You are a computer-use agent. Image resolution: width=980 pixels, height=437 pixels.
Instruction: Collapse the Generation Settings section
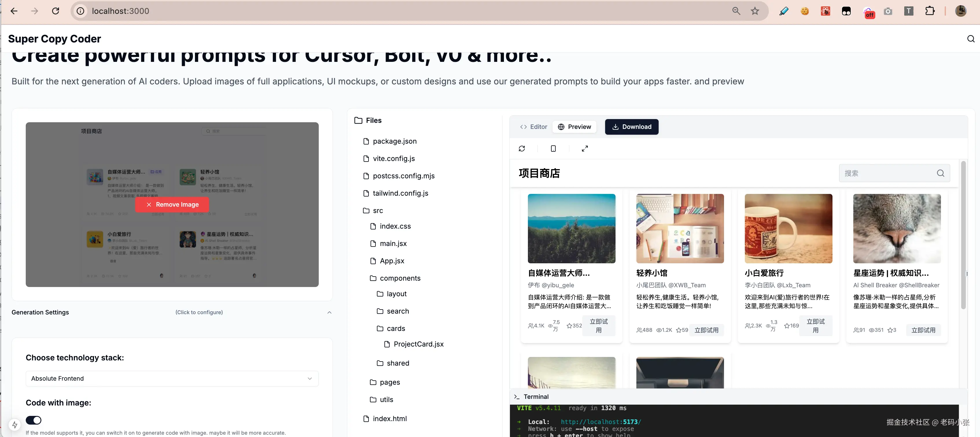tap(329, 312)
